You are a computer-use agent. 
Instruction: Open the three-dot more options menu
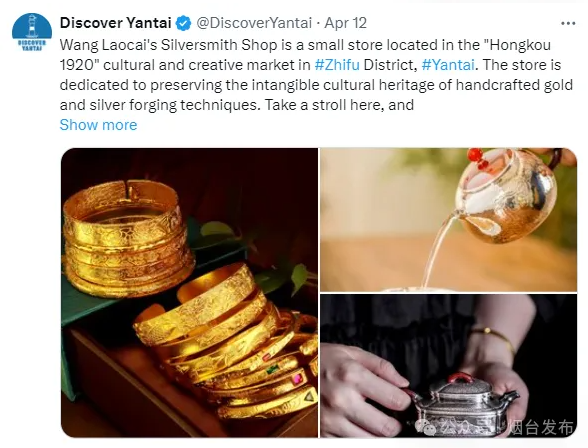pos(568,23)
